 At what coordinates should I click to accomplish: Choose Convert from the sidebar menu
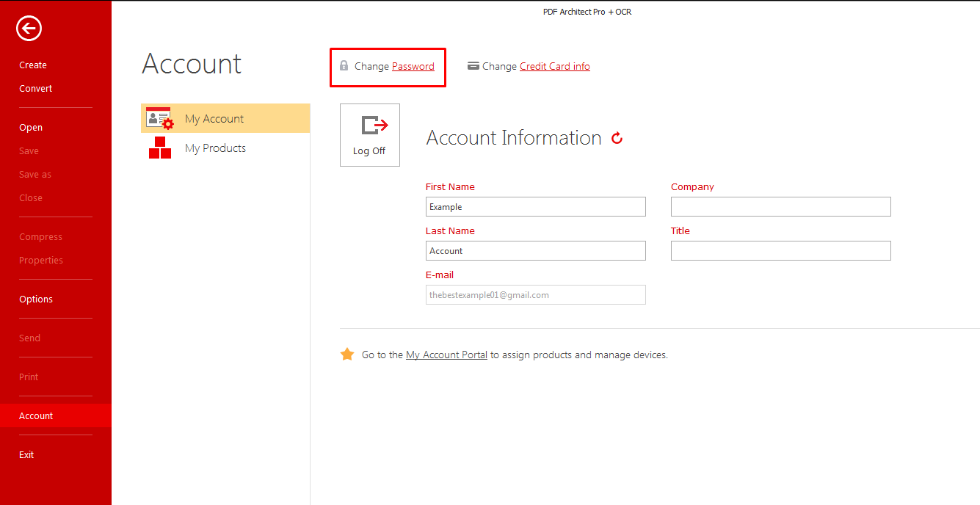pyautogui.click(x=36, y=89)
